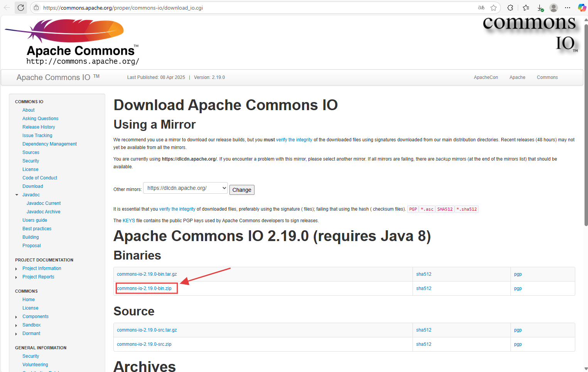Collapse the Javadoc sidebar section

[16, 194]
